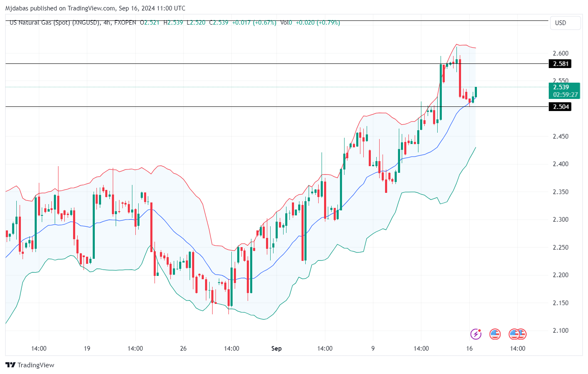The width and height of the screenshot is (588, 374).
Task: Click the US Natural Gas (Spot) symbol title
Action: (x=54, y=23)
